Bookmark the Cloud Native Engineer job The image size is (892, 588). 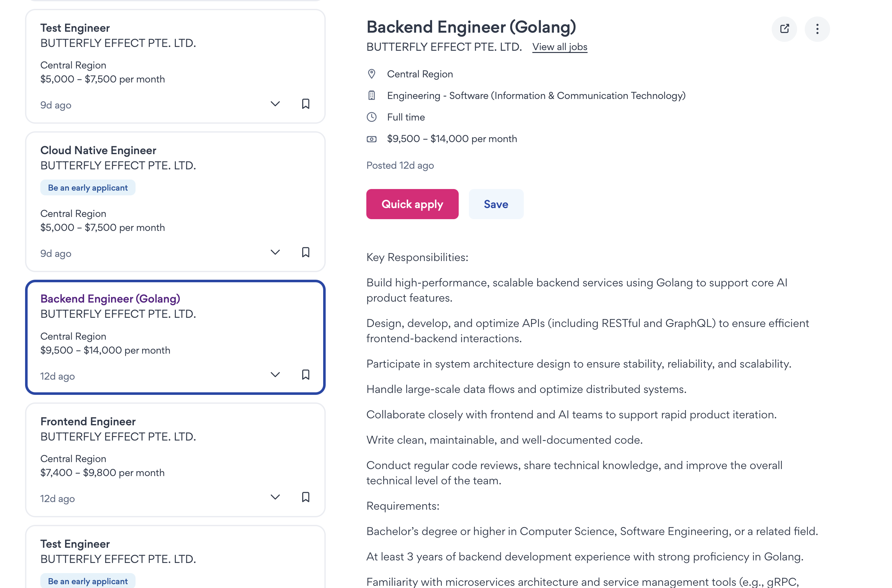tap(305, 252)
